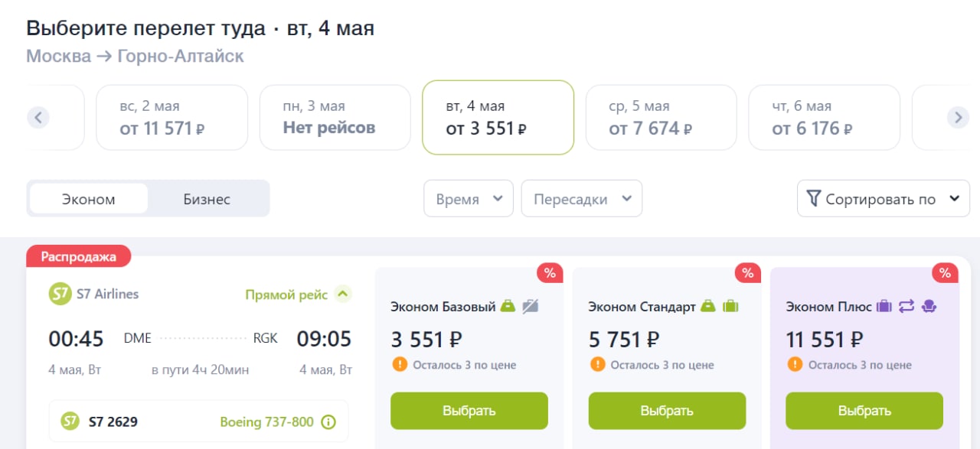Open the Сортировать по dropdown
Viewport: 980px width, 449px height.
(x=884, y=199)
